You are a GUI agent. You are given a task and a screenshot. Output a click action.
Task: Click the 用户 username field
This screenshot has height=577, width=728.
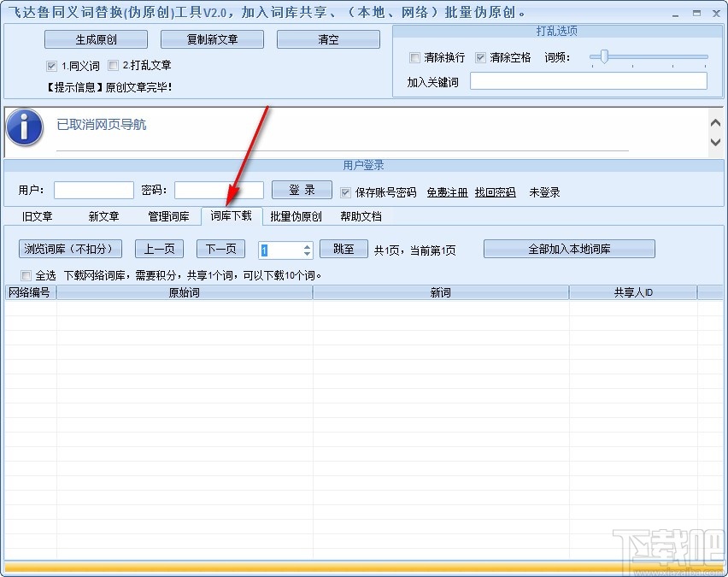coord(94,190)
